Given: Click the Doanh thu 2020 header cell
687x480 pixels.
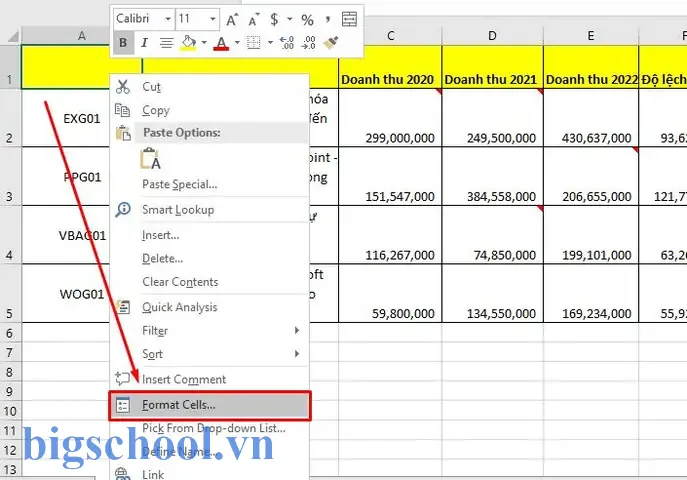Looking at the screenshot, I should pyautogui.click(x=390, y=67).
